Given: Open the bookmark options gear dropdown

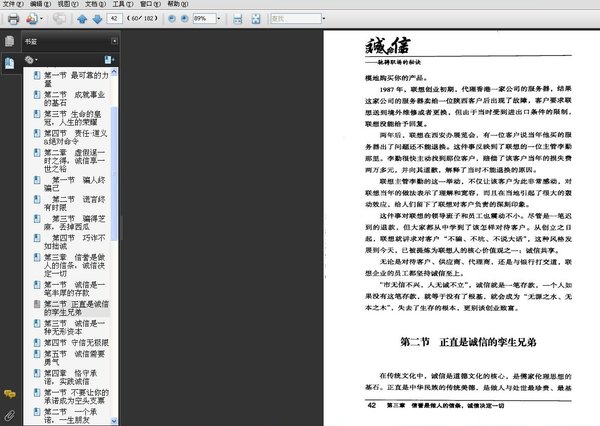Looking at the screenshot, I should [31, 60].
